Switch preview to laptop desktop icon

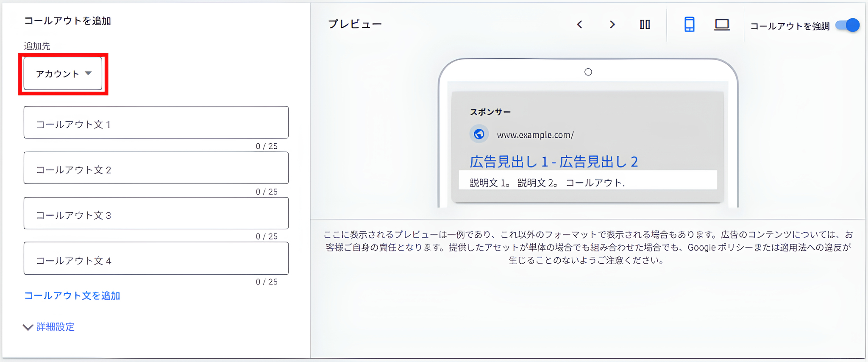pos(722,25)
